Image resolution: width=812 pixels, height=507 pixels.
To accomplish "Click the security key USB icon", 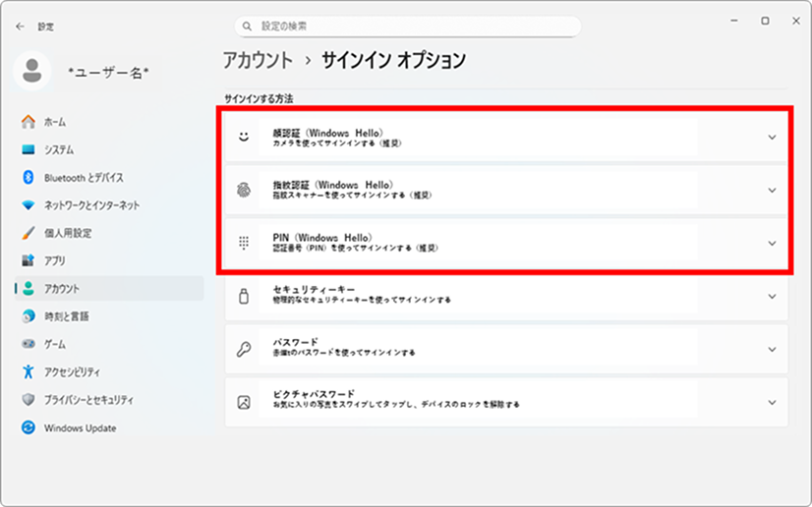I will click(x=244, y=295).
